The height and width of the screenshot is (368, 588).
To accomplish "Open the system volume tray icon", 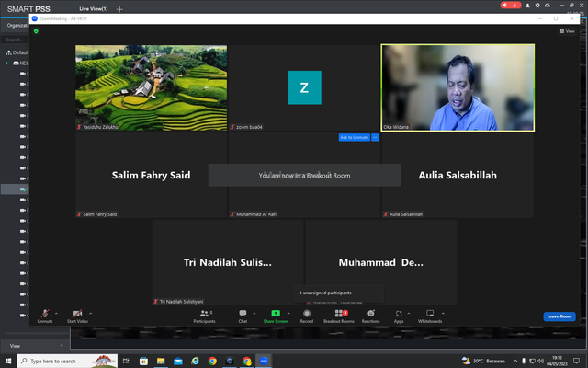I will coord(540,361).
